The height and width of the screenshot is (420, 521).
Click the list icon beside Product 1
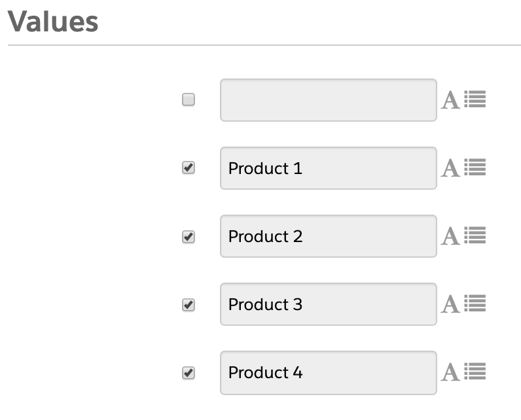tap(475, 167)
